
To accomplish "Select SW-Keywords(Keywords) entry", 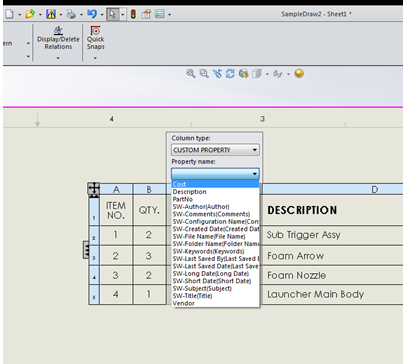I will click(215, 251).
